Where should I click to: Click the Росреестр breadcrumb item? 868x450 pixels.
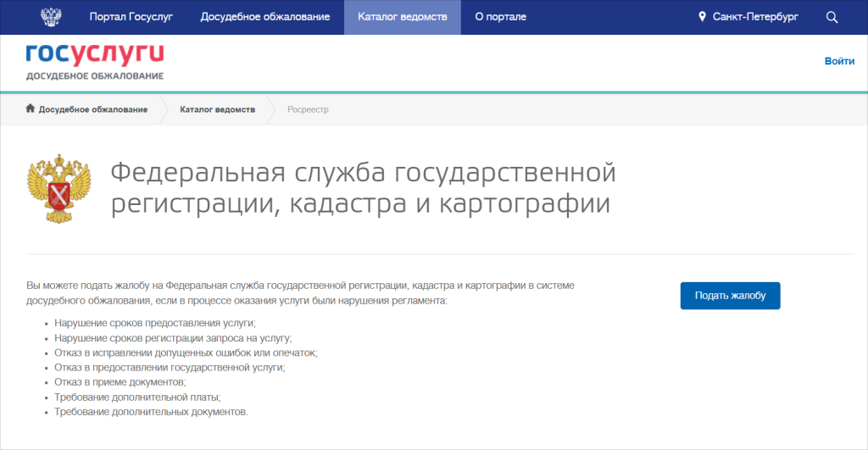point(308,109)
